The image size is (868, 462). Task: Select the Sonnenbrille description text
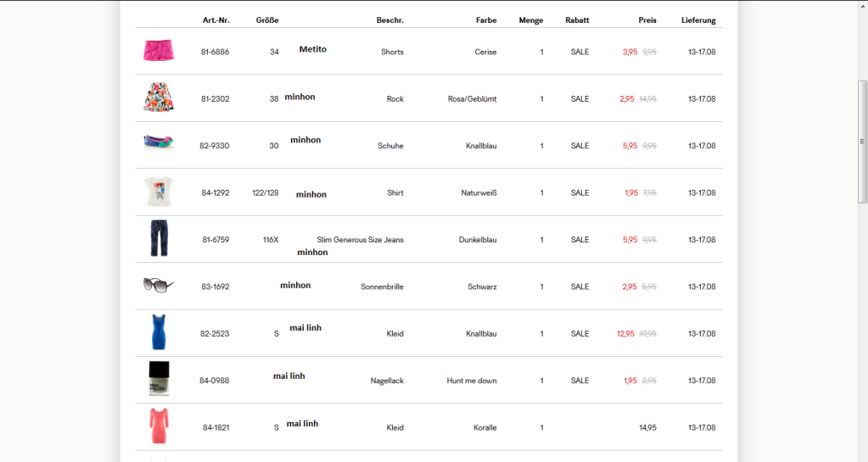coord(382,287)
